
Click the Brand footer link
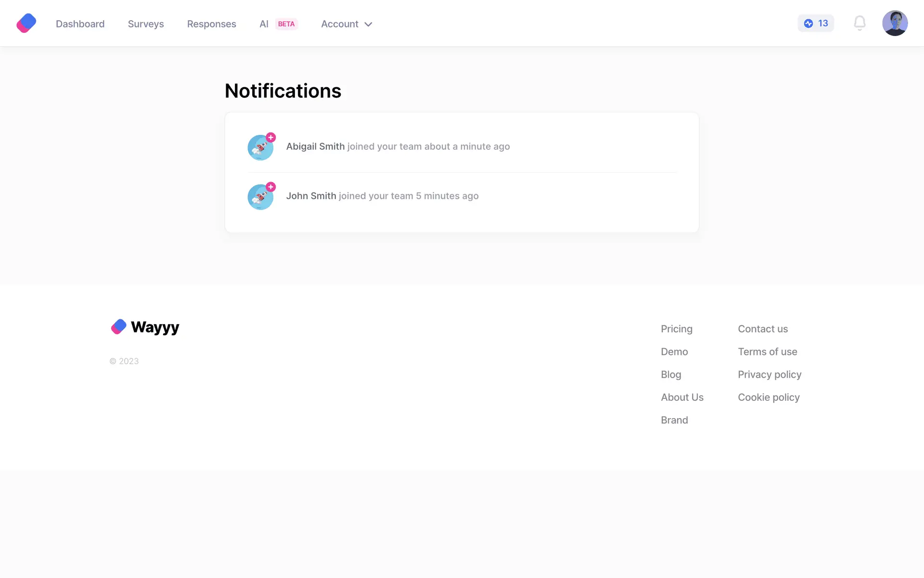click(x=674, y=420)
